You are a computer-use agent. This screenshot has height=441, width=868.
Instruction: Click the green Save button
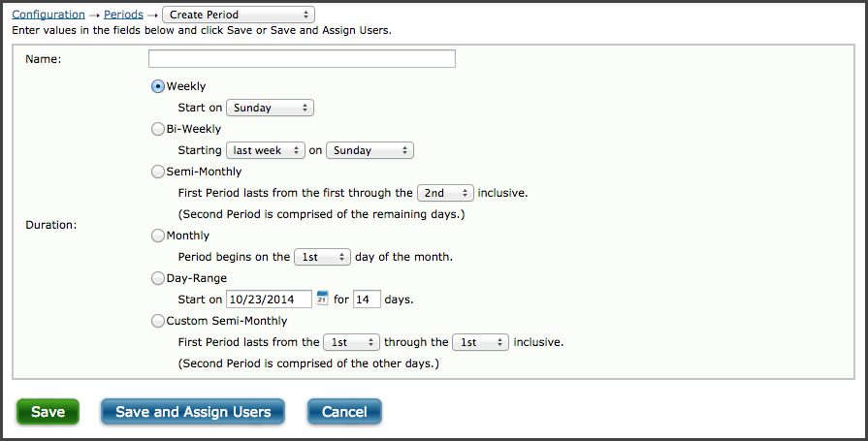(x=48, y=412)
